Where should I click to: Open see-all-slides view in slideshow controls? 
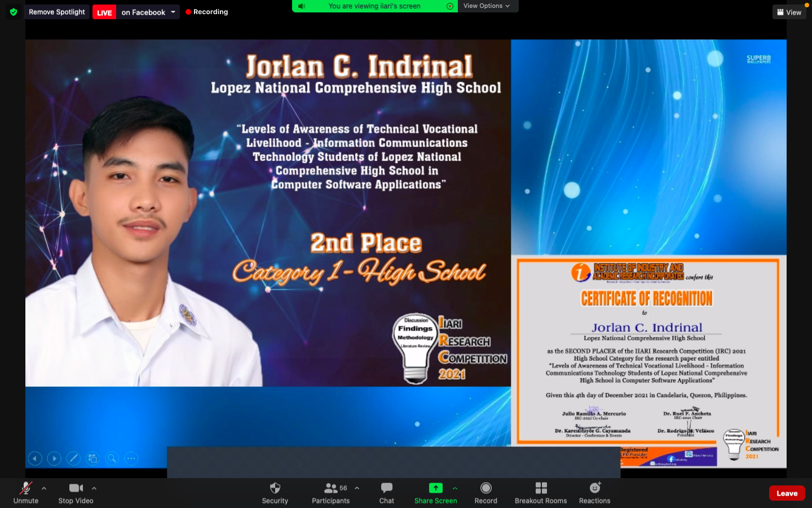[x=92, y=458]
